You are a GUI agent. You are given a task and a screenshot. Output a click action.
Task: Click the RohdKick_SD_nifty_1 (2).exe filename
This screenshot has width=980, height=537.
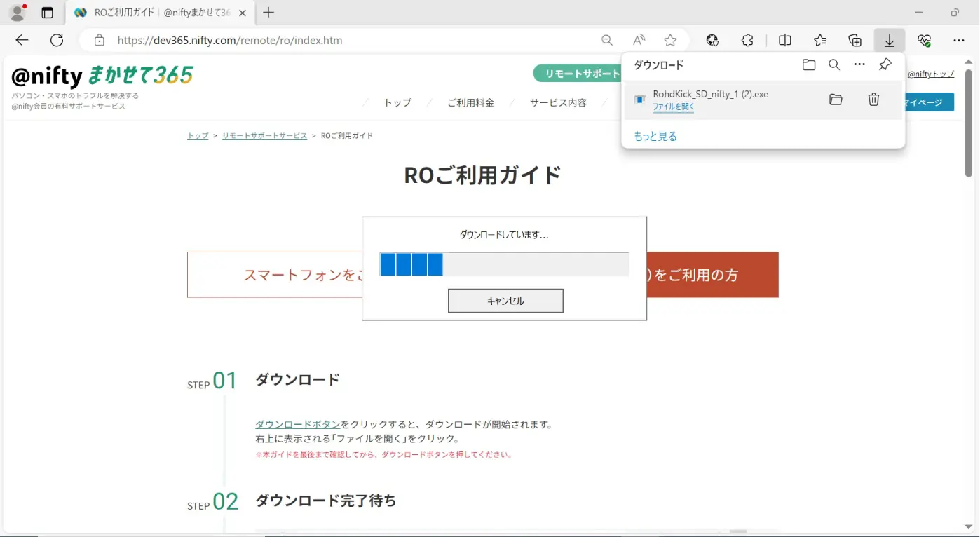710,94
